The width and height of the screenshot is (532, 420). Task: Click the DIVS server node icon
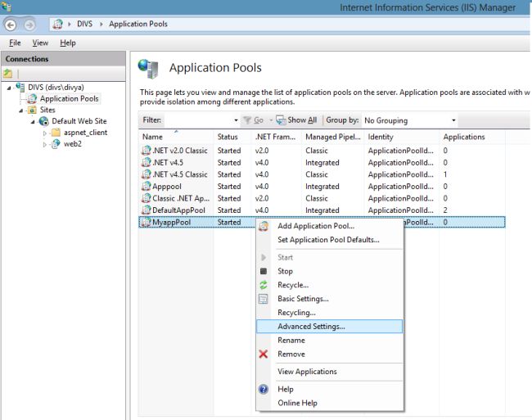point(20,87)
